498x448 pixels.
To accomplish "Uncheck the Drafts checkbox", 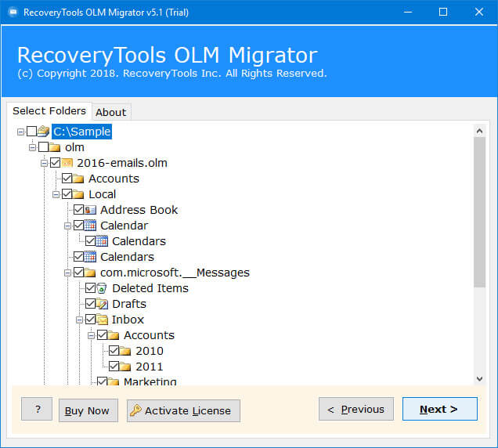I will tap(91, 303).
